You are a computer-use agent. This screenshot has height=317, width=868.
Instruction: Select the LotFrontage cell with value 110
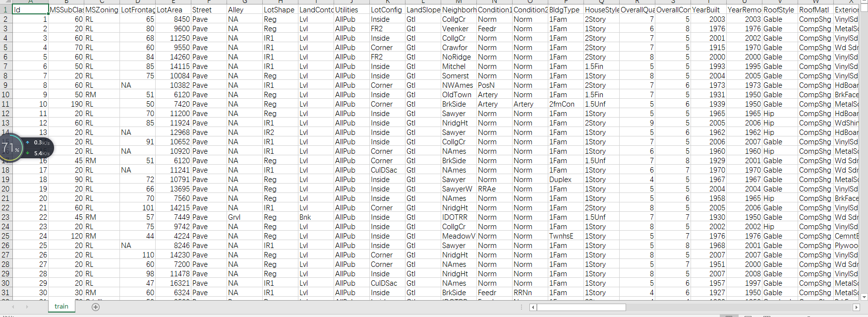tap(137, 255)
